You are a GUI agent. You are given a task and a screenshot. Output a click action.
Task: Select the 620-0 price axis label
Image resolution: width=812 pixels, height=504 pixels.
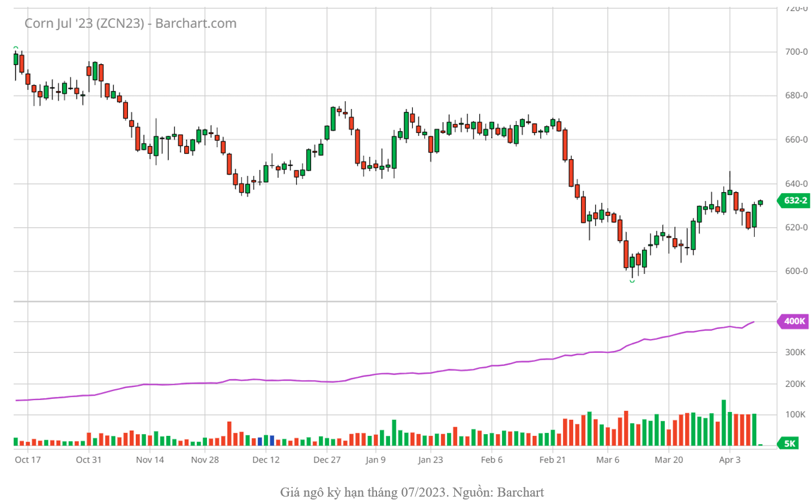pyautogui.click(x=796, y=227)
